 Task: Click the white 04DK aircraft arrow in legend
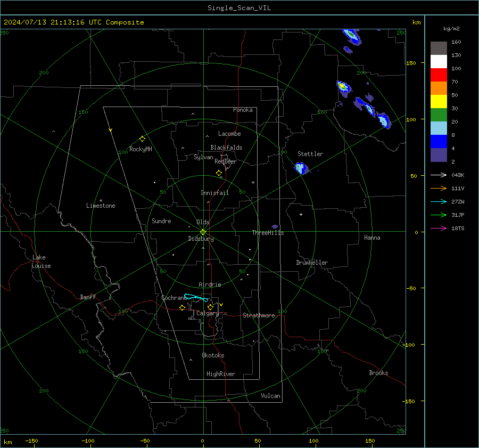(439, 175)
